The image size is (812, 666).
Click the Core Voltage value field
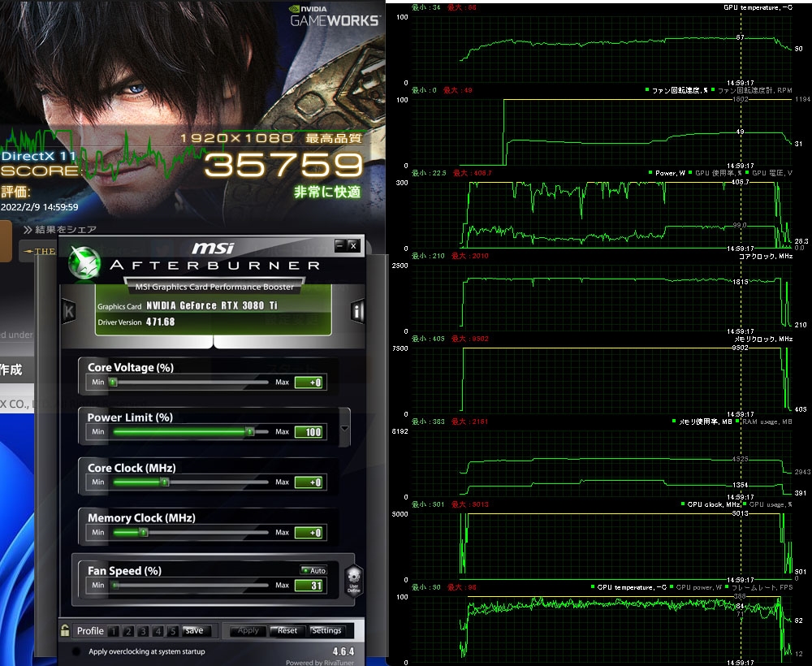click(309, 383)
